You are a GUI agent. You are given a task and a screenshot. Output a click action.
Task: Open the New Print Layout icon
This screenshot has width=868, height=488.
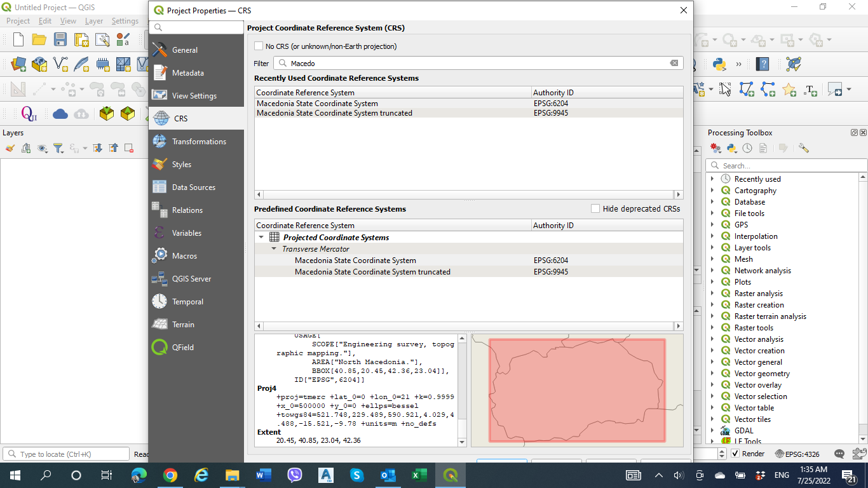(x=81, y=40)
